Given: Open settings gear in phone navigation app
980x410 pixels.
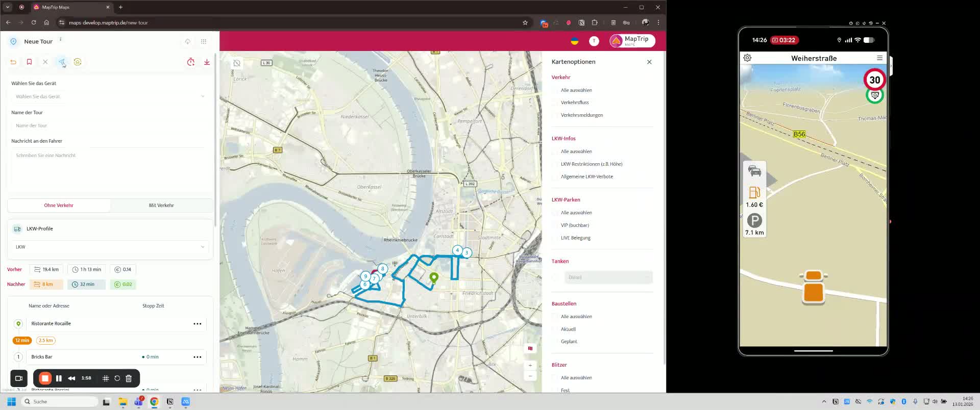Looking at the screenshot, I should coord(747,58).
